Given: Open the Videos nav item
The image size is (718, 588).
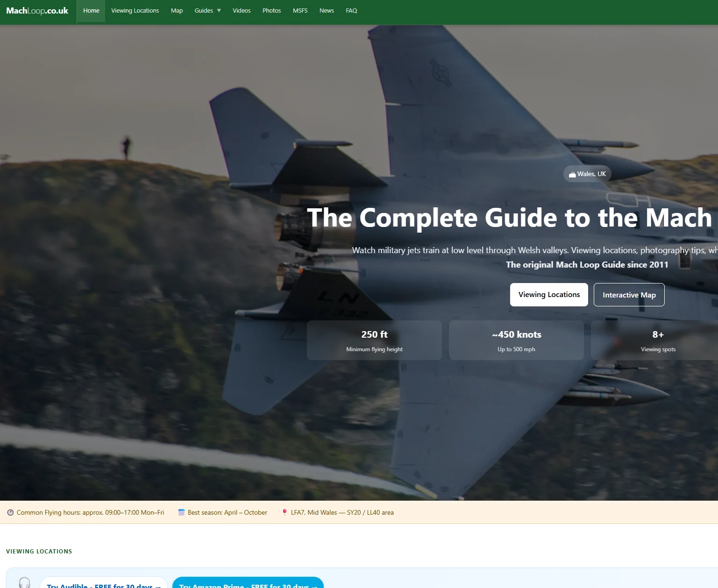Looking at the screenshot, I should 242,11.
